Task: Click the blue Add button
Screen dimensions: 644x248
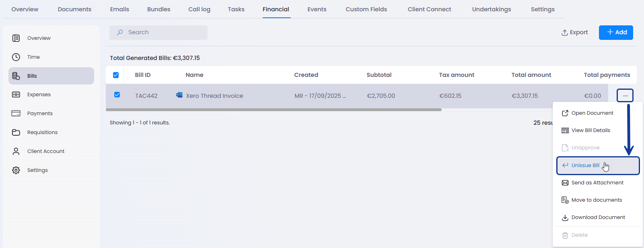Action: 616,32
